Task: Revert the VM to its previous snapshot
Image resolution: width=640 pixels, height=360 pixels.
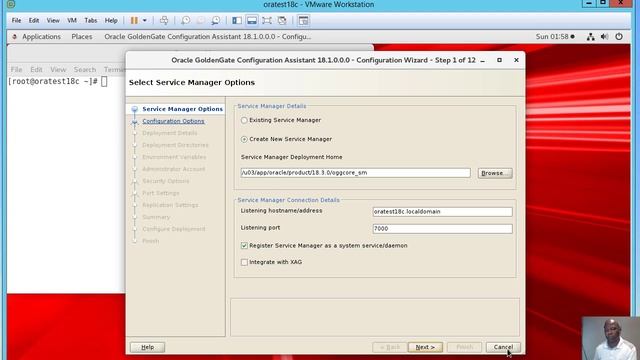Action: pos(200,20)
